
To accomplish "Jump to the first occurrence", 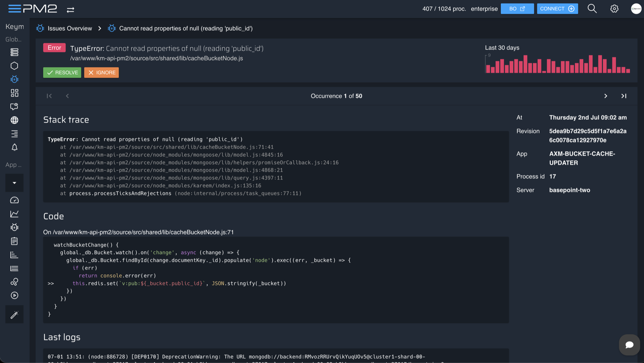I will point(49,96).
